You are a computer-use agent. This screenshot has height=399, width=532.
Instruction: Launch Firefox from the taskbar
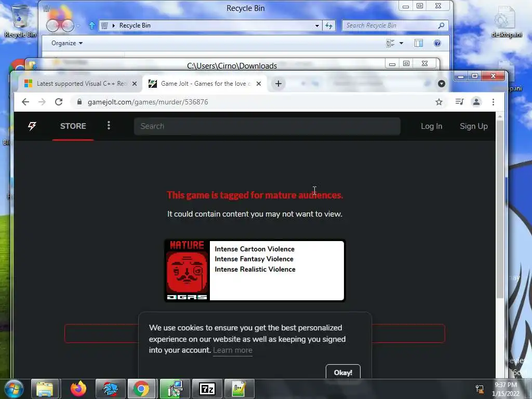pos(78,389)
